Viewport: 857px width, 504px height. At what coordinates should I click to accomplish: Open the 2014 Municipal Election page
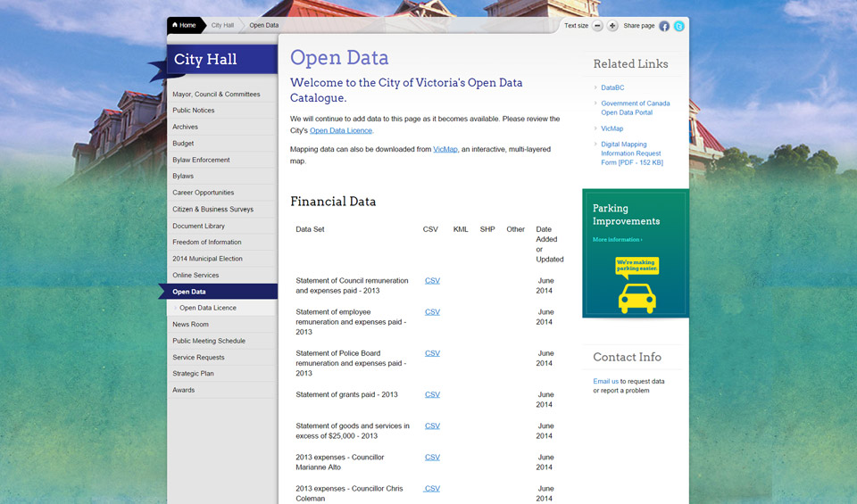point(207,259)
